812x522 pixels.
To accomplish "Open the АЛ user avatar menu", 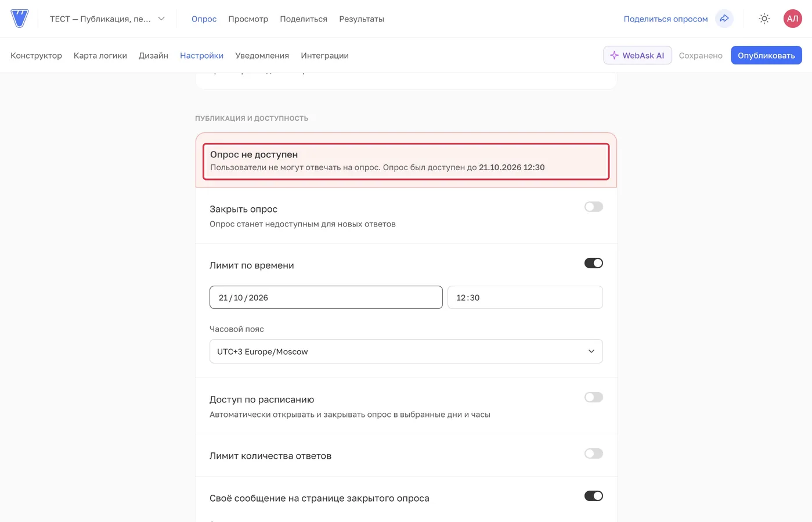I will [792, 19].
